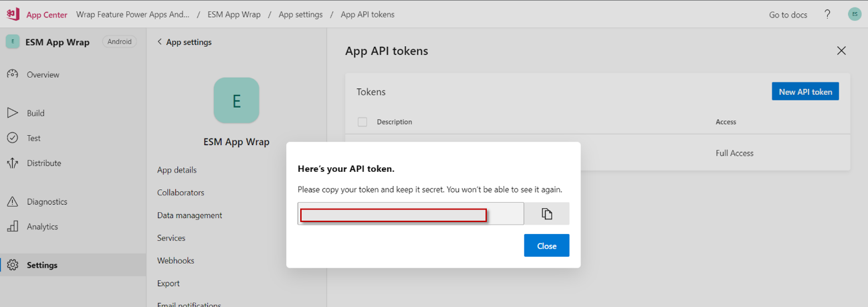Go to docs link

[x=788, y=15]
